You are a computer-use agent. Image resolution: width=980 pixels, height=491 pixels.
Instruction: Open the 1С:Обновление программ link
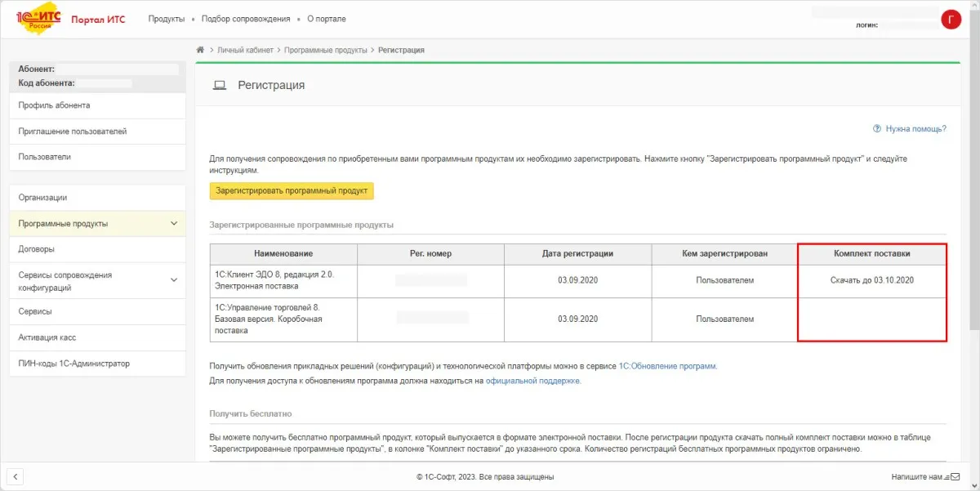667,366
